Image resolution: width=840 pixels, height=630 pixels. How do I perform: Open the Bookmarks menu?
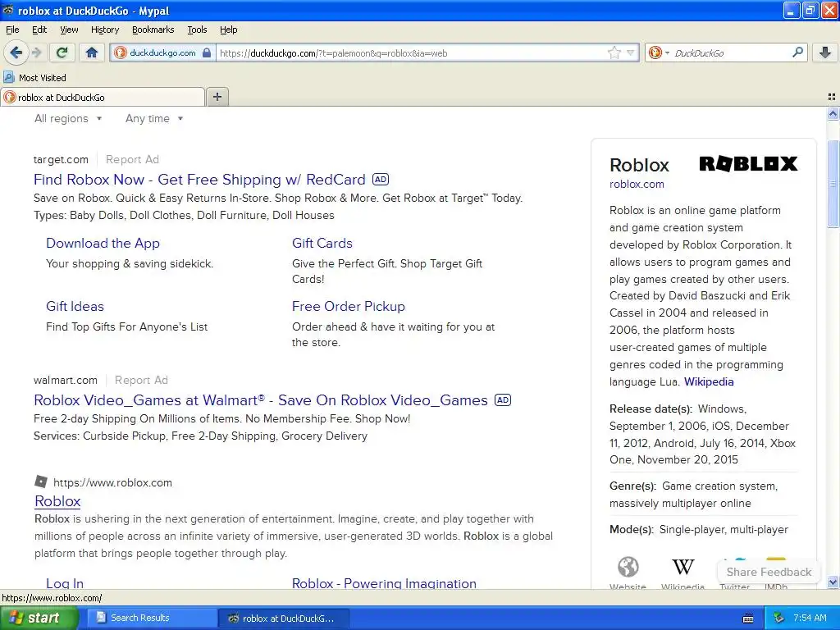pyautogui.click(x=153, y=30)
